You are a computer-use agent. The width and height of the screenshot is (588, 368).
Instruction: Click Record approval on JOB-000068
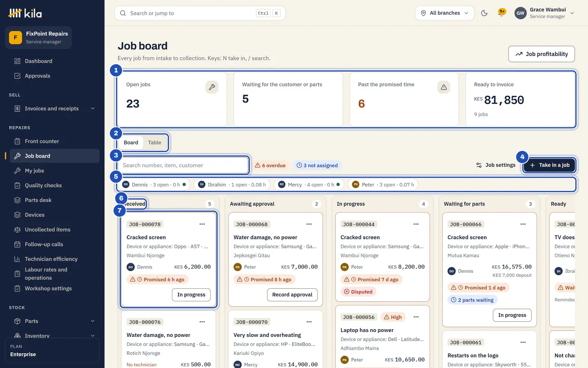tap(292, 295)
